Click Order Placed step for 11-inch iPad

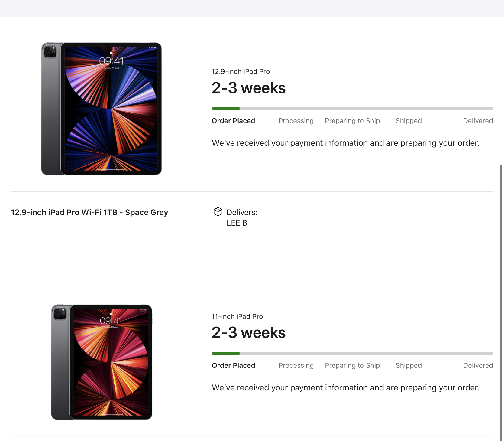pyautogui.click(x=233, y=365)
